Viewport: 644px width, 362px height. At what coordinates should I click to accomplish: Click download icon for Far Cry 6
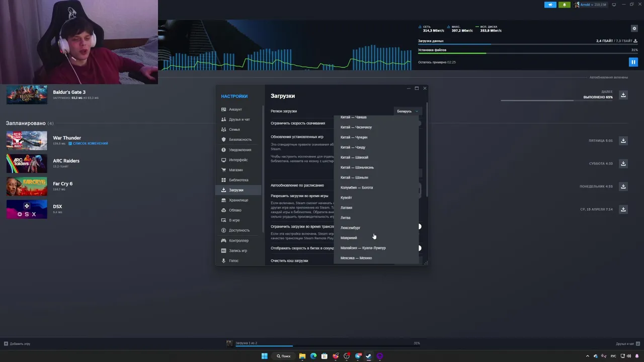point(623,187)
